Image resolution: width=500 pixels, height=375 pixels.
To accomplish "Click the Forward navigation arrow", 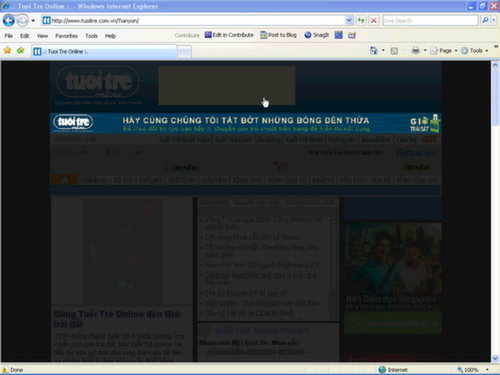I will [22, 21].
